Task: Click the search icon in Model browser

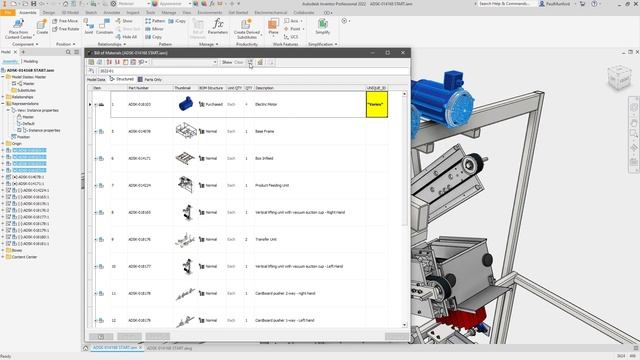Action: [68, 52]
